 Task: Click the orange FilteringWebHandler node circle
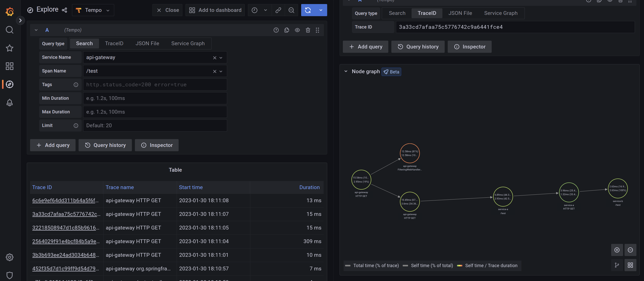(x=410, y=153)
